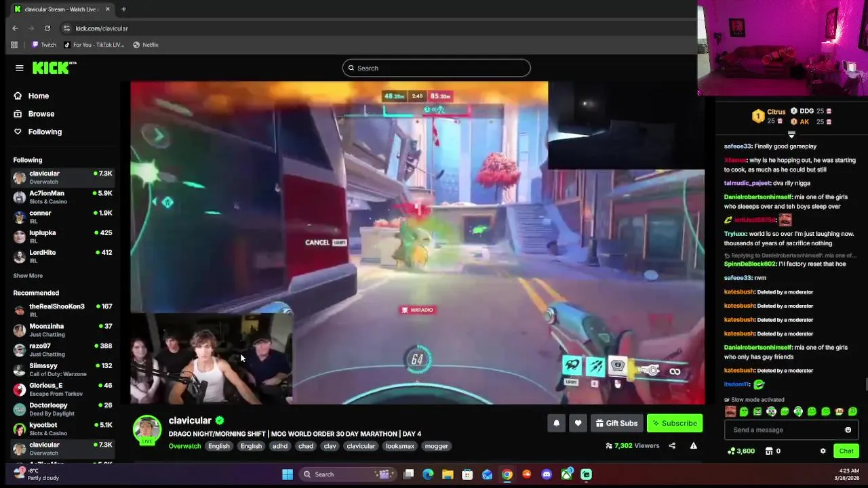The height and width of the screenshot is (488, 868).
Task: Click the mogger tag
Action: point(436,446)
